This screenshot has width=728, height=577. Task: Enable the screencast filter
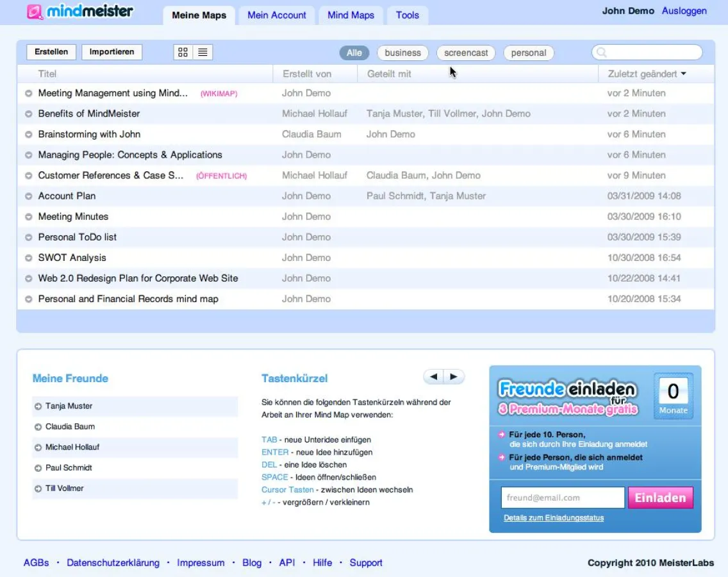(466, 53)
